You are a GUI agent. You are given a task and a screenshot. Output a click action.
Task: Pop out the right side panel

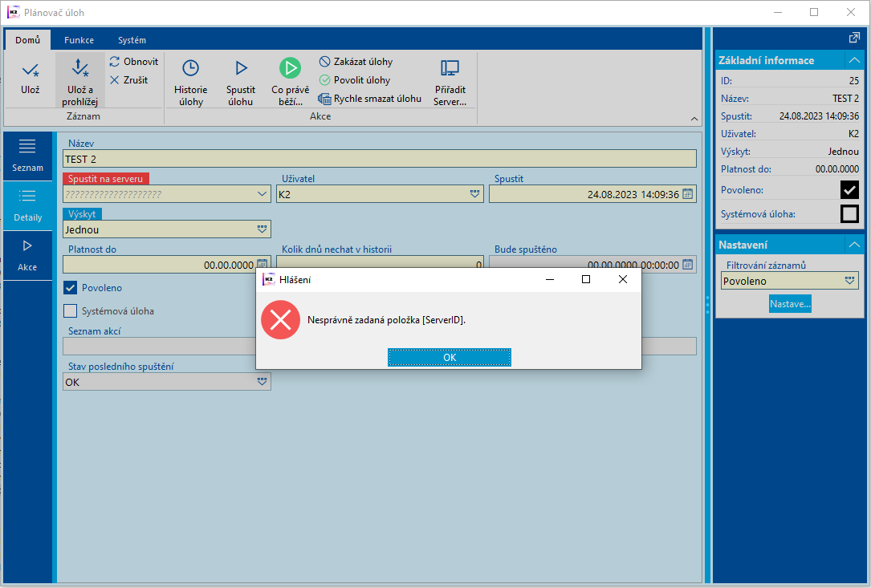click(x=854, y=38)
